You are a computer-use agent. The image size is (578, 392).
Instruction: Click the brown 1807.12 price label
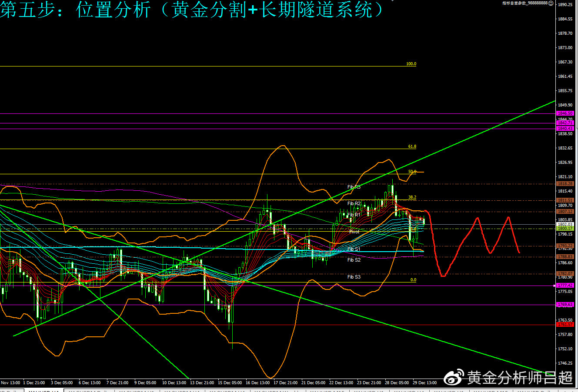565,211
